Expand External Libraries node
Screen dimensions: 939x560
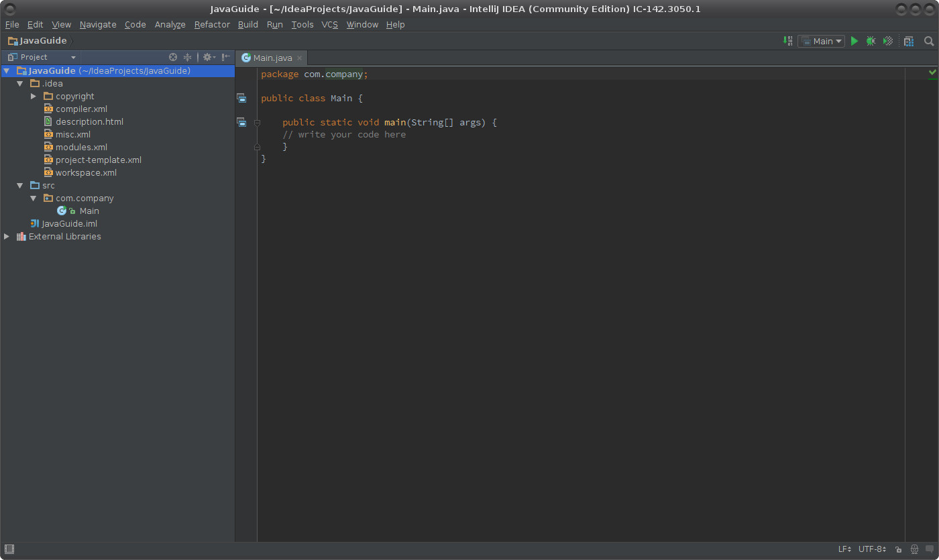pos(7,237)
